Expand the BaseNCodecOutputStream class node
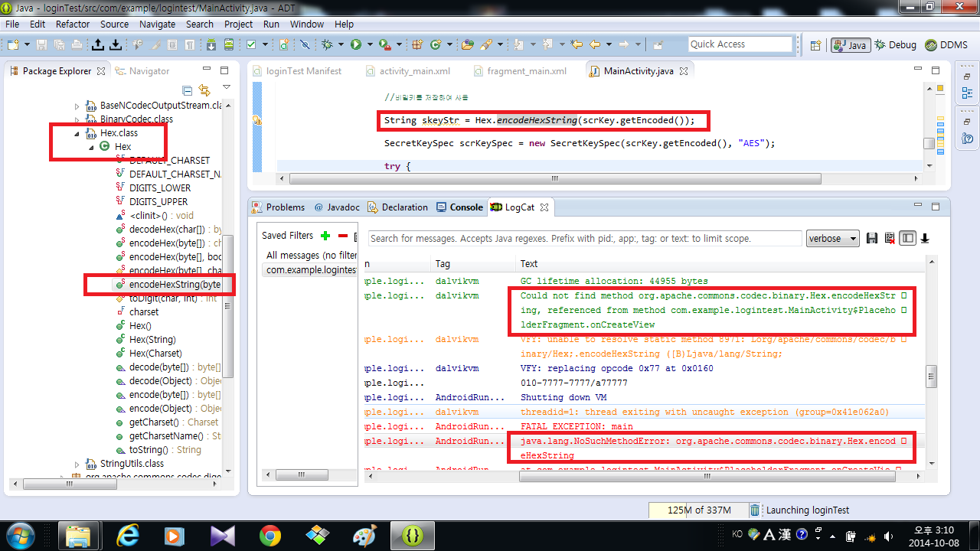Image resolution: width=980 pixels, height=551 pixels. coord(77,106)
